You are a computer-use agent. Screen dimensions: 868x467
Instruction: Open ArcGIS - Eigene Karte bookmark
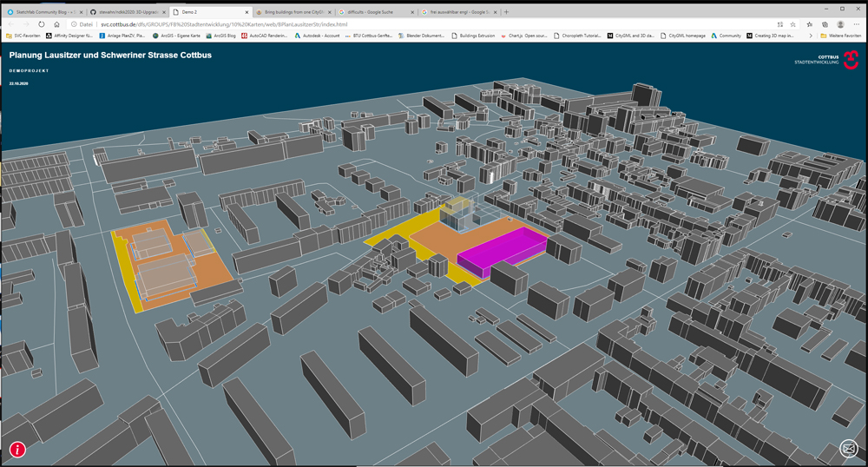pos(176,36)
